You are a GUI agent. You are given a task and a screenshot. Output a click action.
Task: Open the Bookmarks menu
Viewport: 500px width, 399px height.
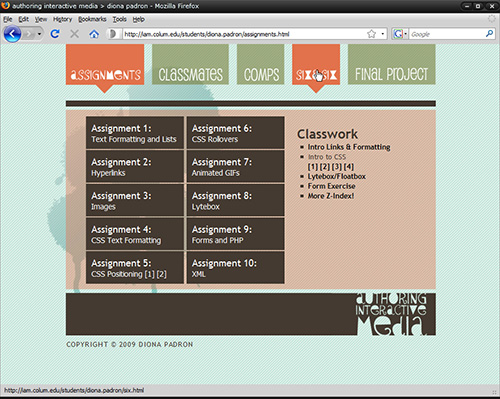pyautogui.click(x=92, y=19)
